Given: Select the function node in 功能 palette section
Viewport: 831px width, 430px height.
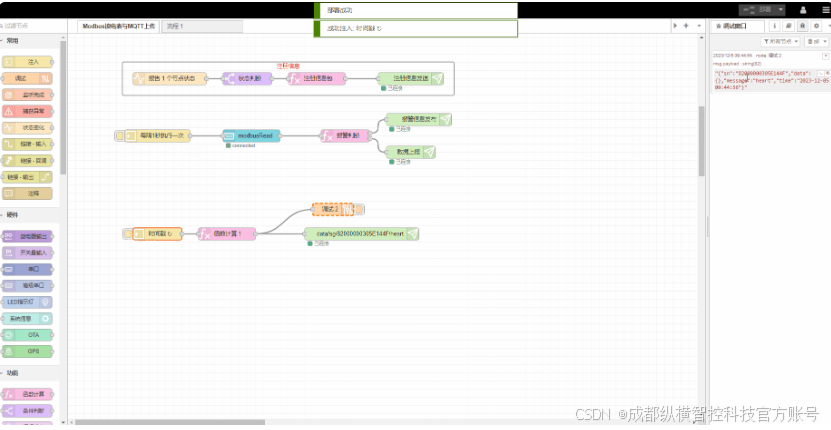Looking at the screenshot, I should point(28,394).
